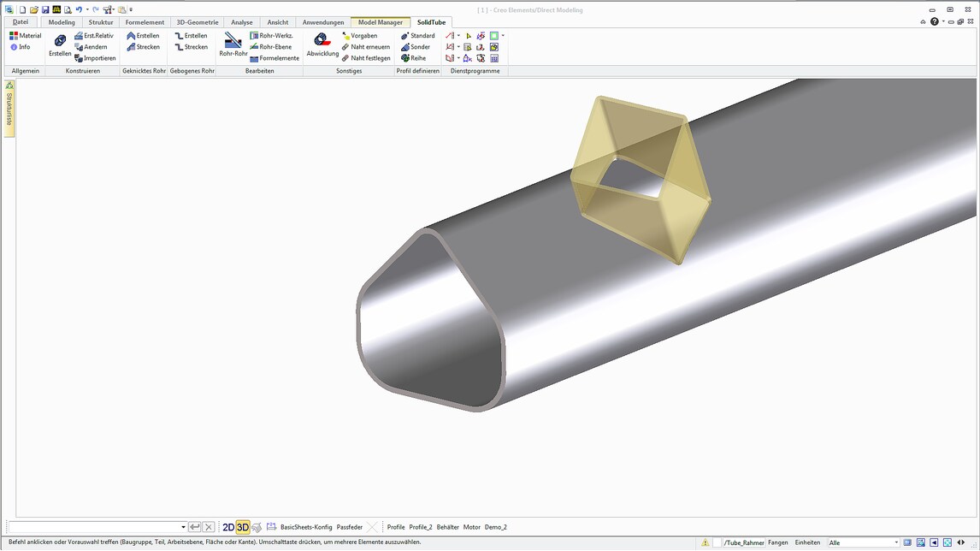Start the Abwicklung tool

click(322, 45)
